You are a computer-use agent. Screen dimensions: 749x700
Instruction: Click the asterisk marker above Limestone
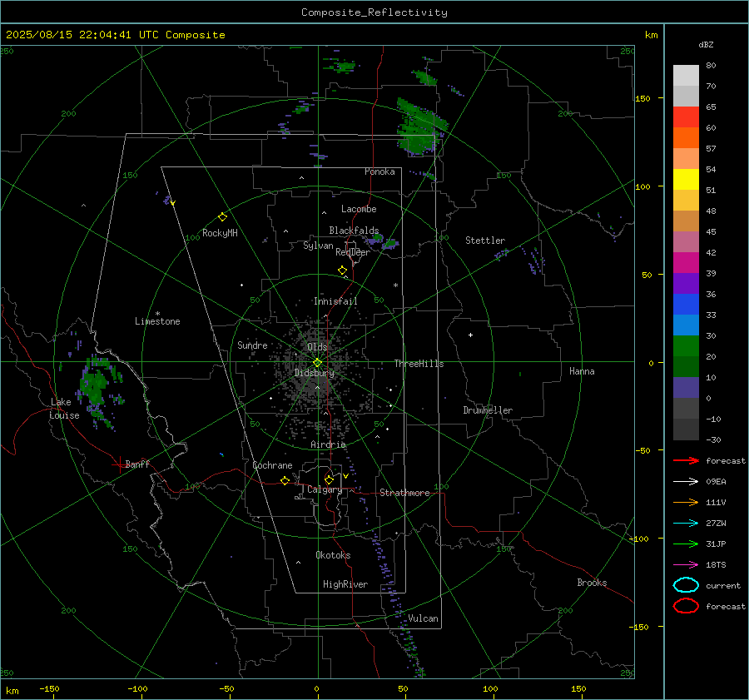(x=157, y=314)
